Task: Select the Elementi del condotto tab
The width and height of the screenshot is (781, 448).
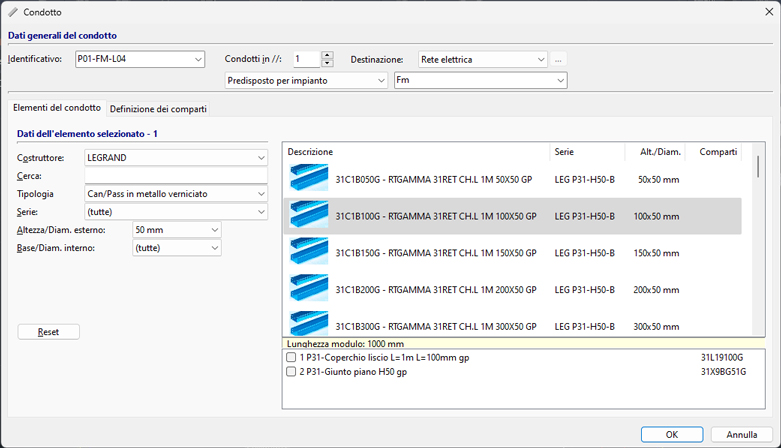Action: [57, 108]
